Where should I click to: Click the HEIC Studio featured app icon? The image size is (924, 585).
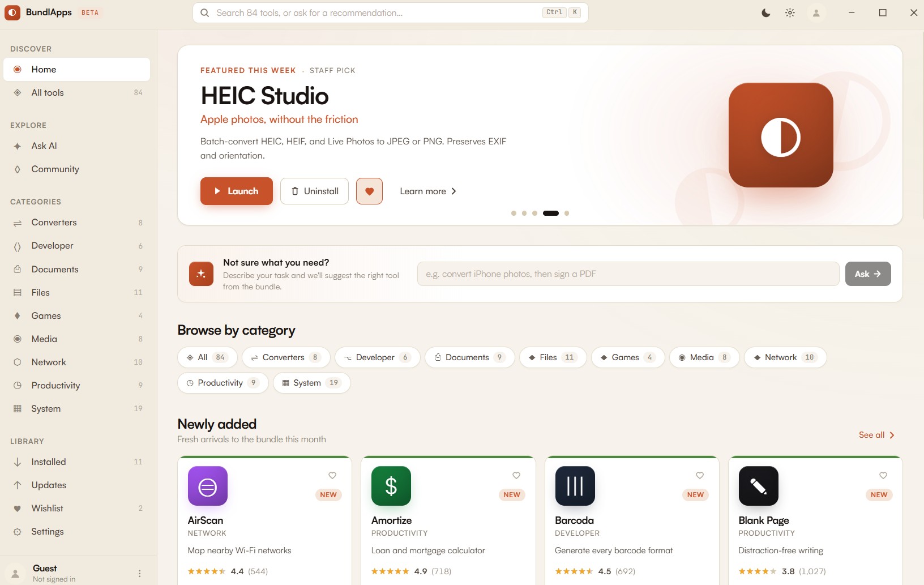coord(780,135)
